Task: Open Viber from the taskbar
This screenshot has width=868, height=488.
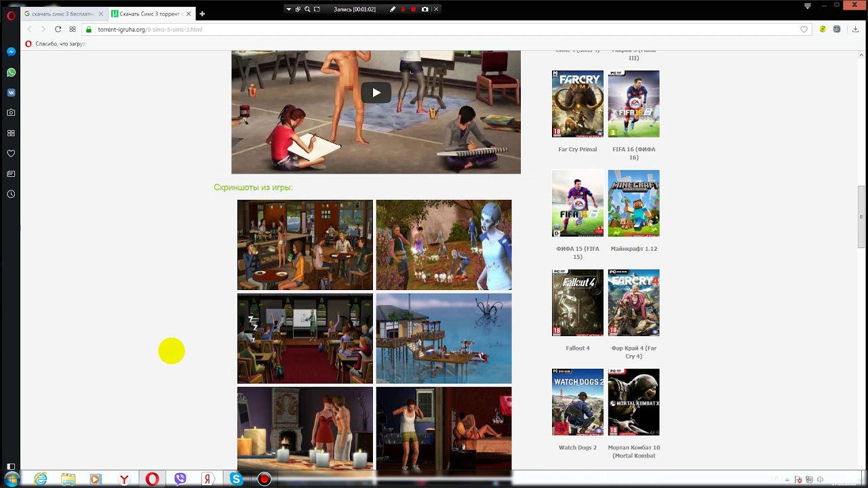Action: (180, 479)
